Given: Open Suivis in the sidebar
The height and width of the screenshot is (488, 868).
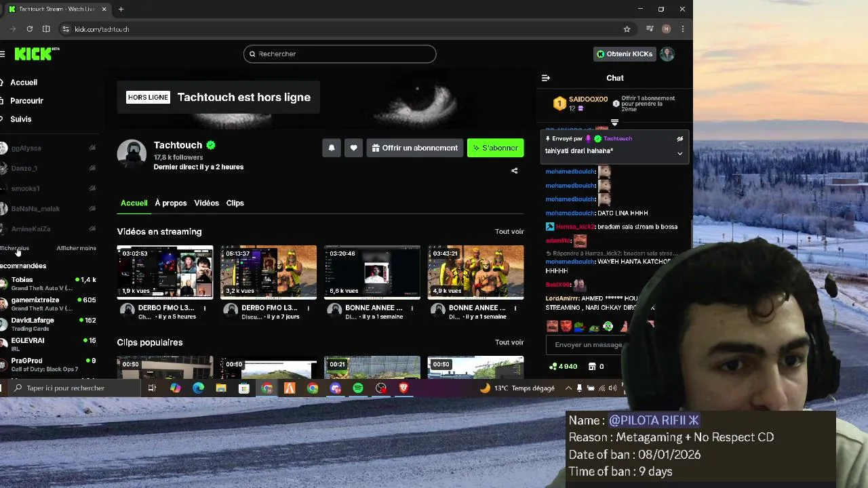Looking at the screenshot, I should [21, 119].
